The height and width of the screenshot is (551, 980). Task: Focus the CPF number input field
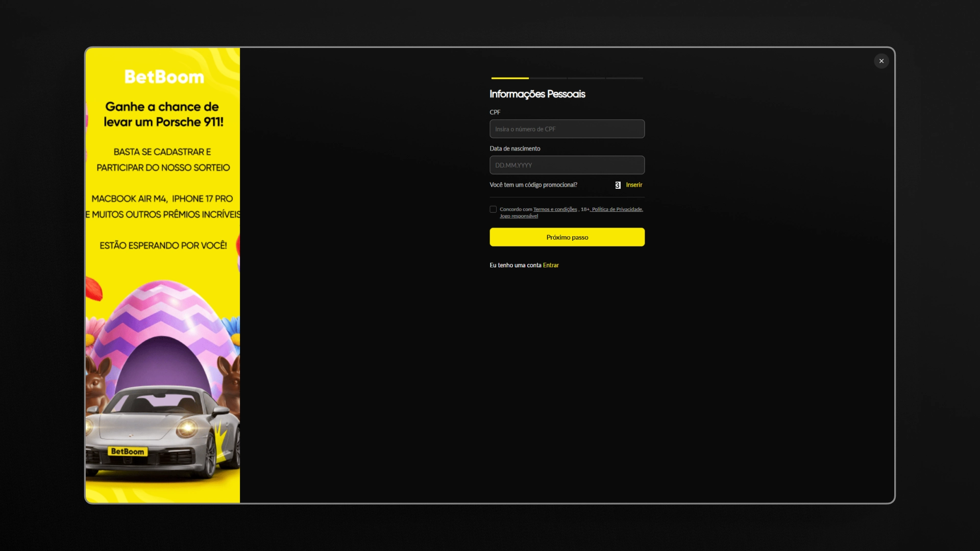point(567,129)
